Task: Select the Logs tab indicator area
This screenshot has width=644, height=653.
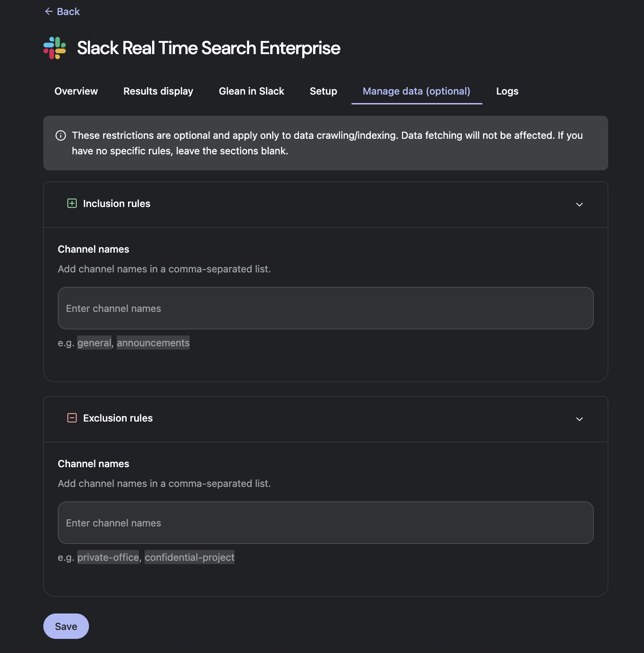Action: pyautogui.click(x=507, y=91)
